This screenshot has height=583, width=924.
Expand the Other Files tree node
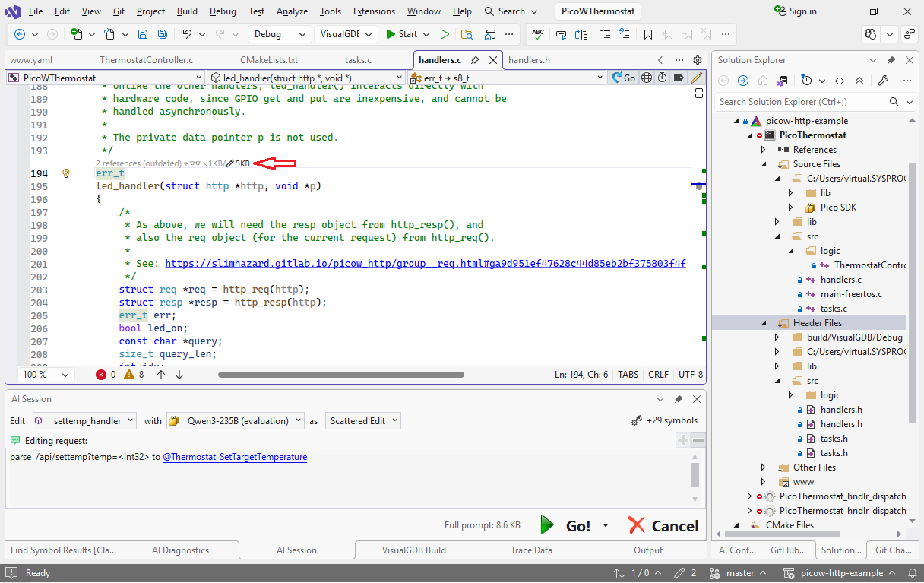[764, 467]
